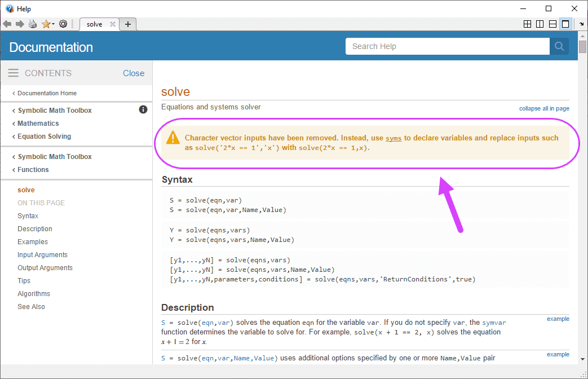The height and width of the screenshot is (379, 588).
Task: Open a new tab with the plus button
Action: [128, 24]
